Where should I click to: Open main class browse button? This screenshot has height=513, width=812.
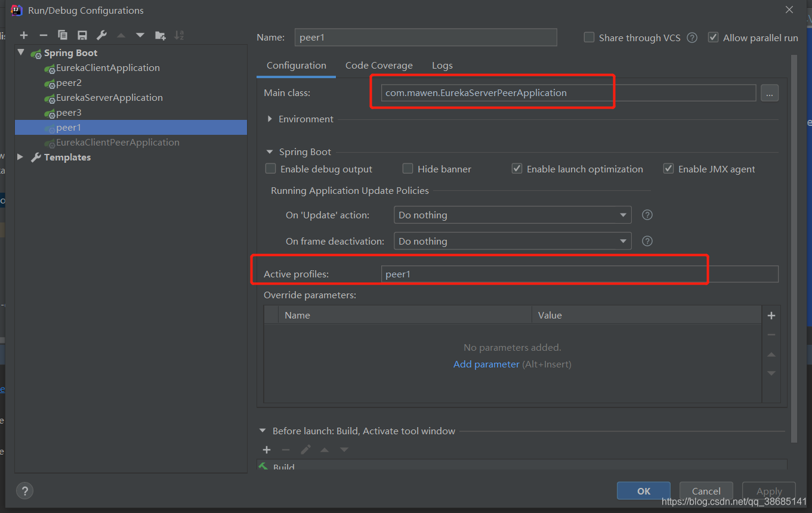770,93
